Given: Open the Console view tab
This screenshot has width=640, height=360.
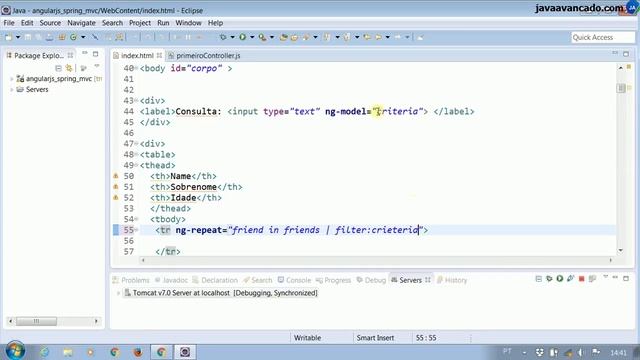Looking at the screenshot, I should tap(294, 280).
